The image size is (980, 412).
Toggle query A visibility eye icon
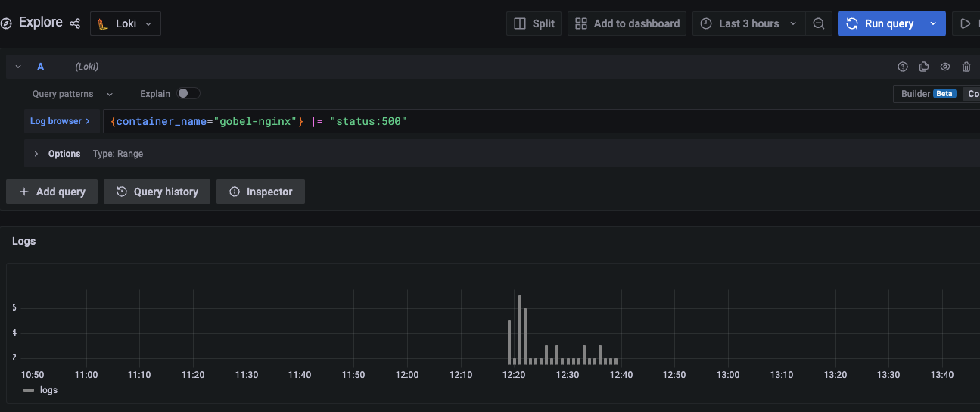945,67
